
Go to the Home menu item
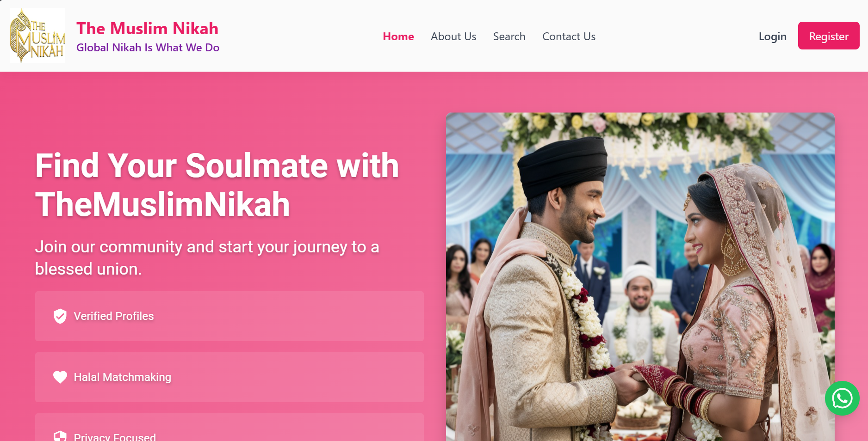point(398,37)
